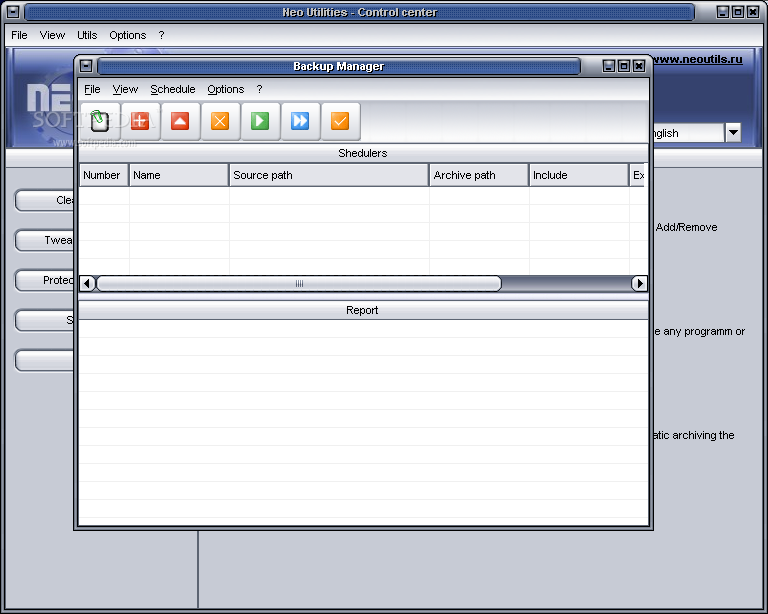
Task: Click the blue fast-forward run-all icon
Action: (x=300, y=121)
